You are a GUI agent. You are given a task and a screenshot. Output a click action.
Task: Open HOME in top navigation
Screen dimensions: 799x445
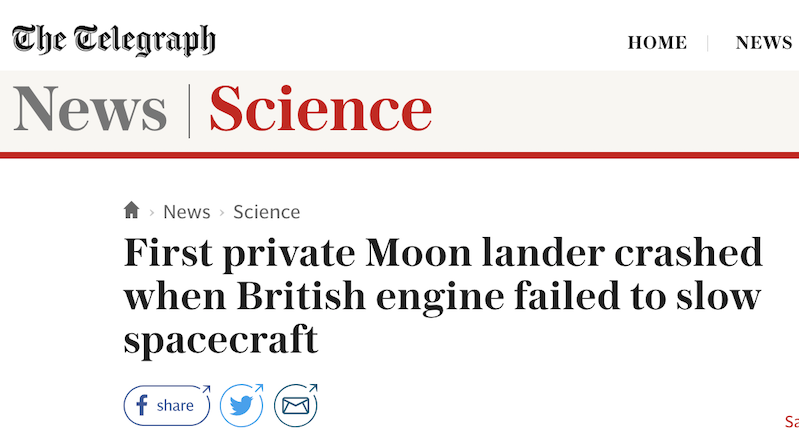pyautogui.click(x=657, y=43)
